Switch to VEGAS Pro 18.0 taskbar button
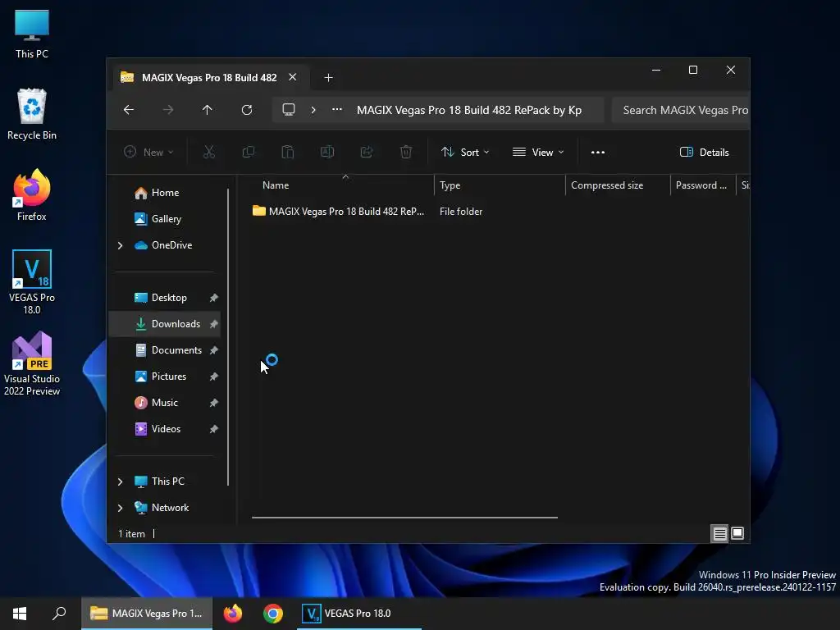 coord(359,614)
